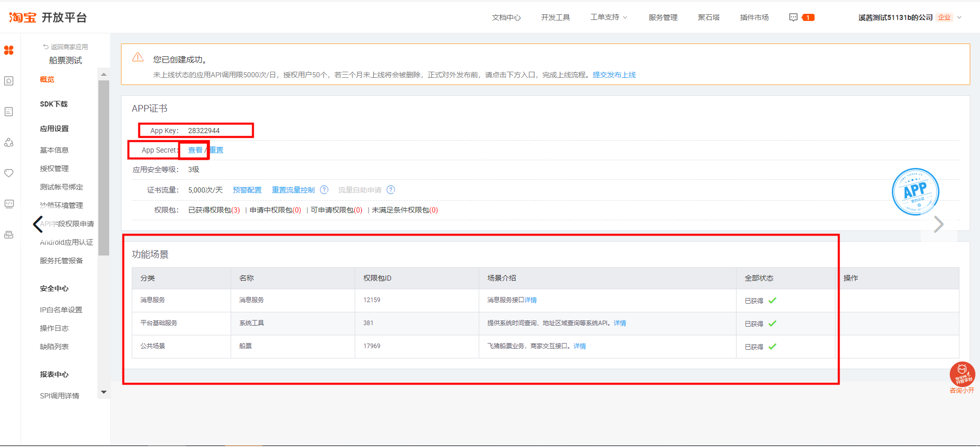Open IP白名单设置 under 安全中心
Screen dimensions: 980x447
(x=61, y=310)
